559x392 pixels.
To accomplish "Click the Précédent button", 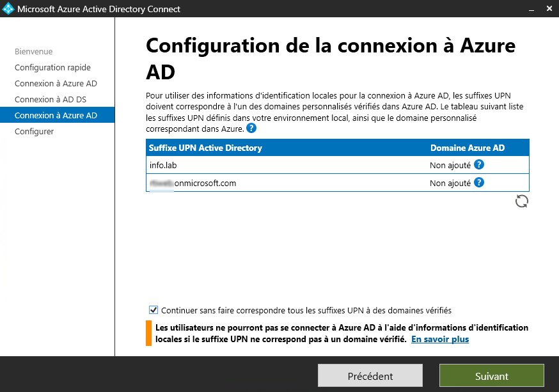I will (370, 375).
